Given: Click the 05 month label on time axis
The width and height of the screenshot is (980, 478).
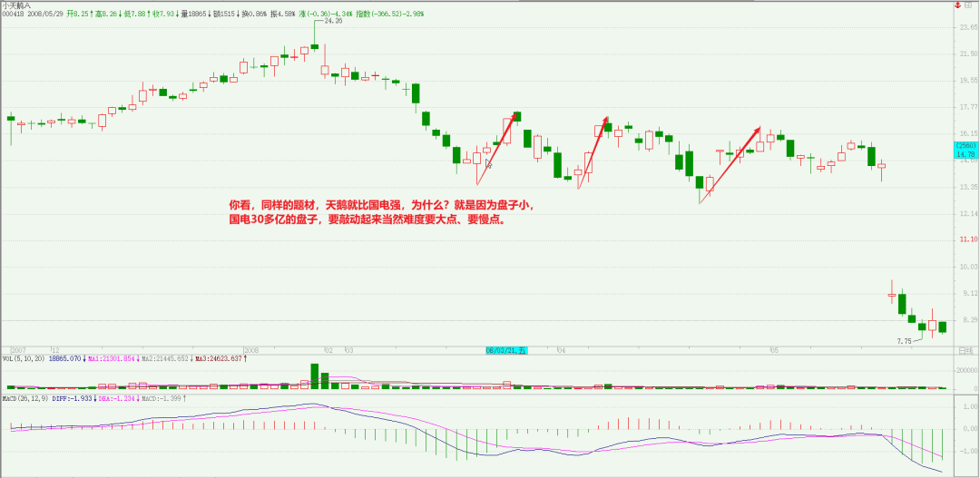Looking at the screenshot, I should 774,350.
